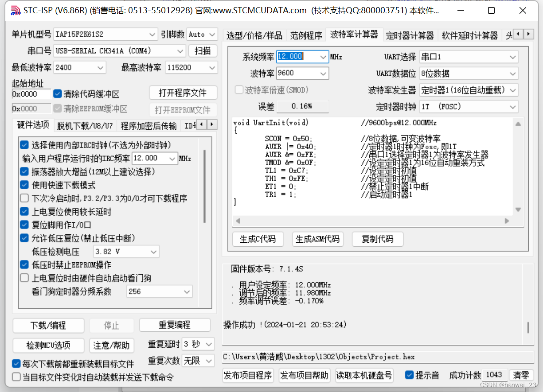Switch to 脱机下载/U8/U7 tab
Image resolution: width=543 pixels, height=392 pixels.
tap(85, 126)
